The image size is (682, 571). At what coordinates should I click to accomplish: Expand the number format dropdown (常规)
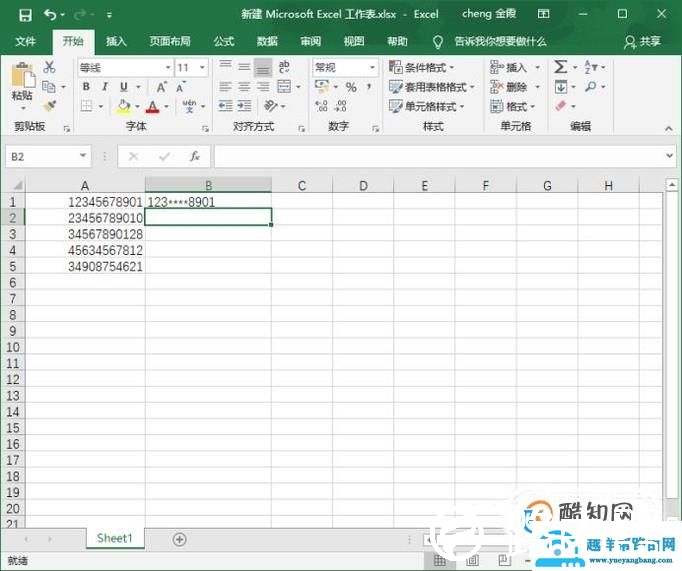click(x=371, y=67)
